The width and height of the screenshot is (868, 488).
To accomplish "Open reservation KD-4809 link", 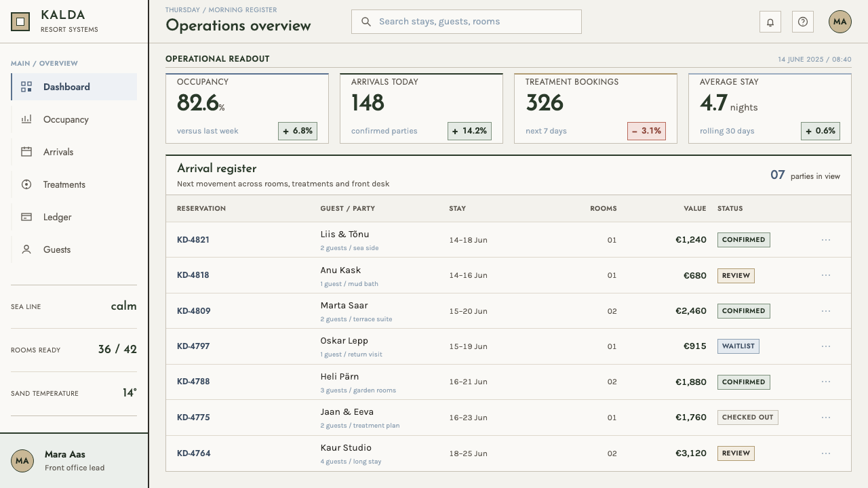I will pos(193,311).
